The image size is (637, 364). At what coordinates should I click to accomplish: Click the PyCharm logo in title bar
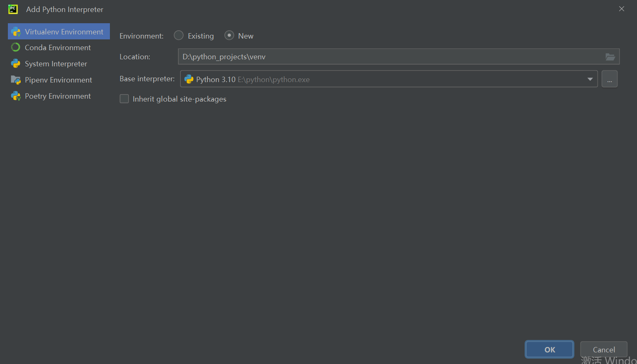13,9
